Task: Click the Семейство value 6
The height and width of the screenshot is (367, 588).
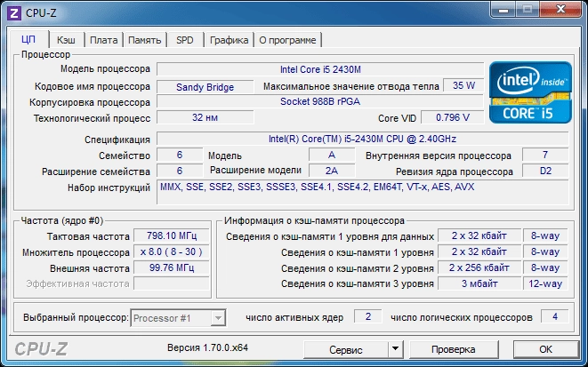Action: (x=180, y=155)
